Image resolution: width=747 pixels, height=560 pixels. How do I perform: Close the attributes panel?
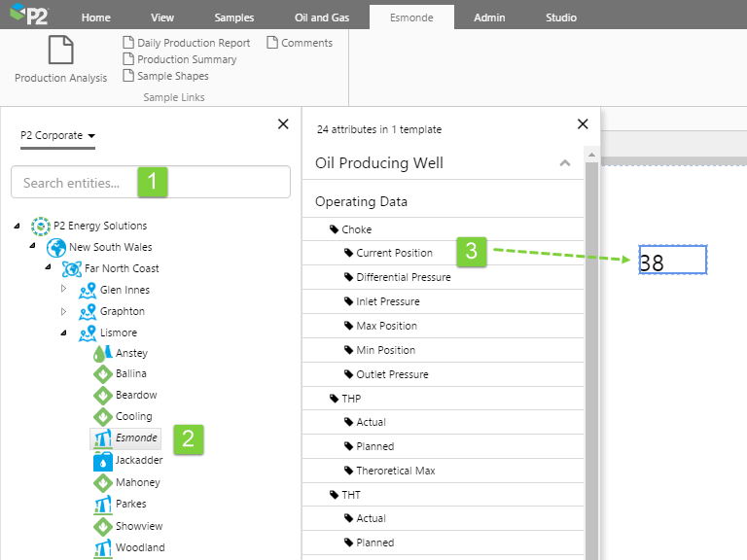(583, 124)
